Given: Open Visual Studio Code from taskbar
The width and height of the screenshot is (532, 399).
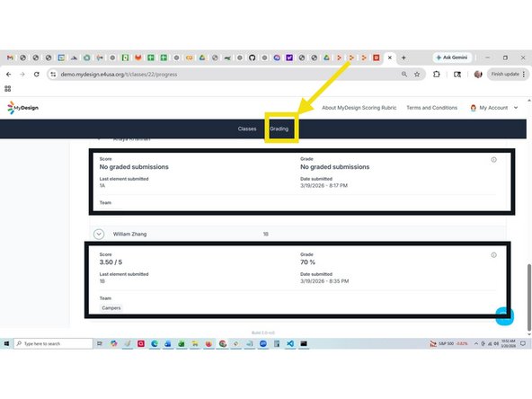Looking at the screenshot, I should pyautogui.click(x=290, y=343).
